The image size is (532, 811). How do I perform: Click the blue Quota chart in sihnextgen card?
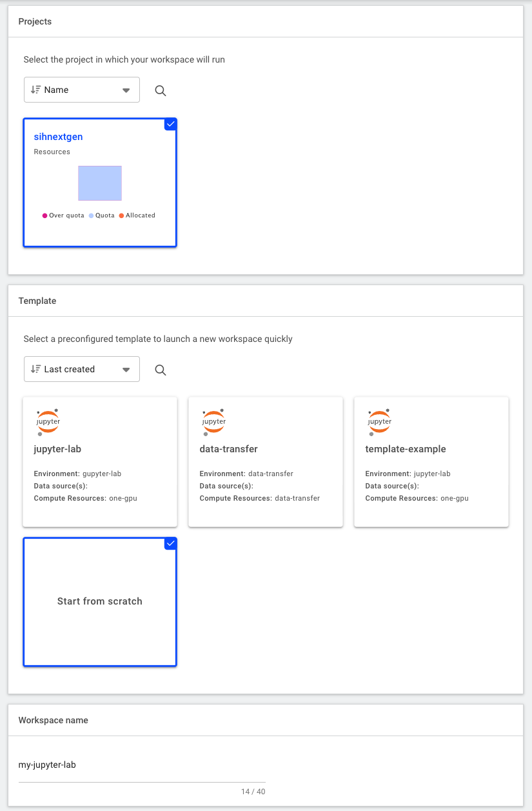click(x=100, y=183)
